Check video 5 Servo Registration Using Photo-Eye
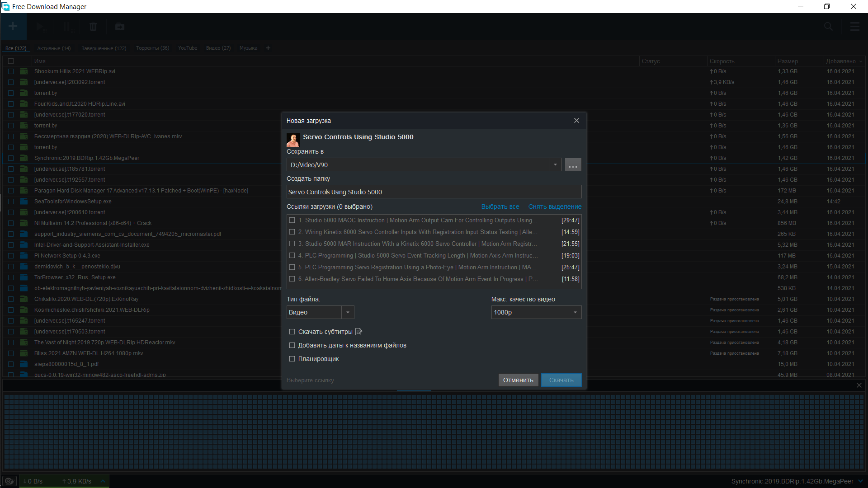Image resolution: width=868 pixels, height=488 pixels. point(292,267)
